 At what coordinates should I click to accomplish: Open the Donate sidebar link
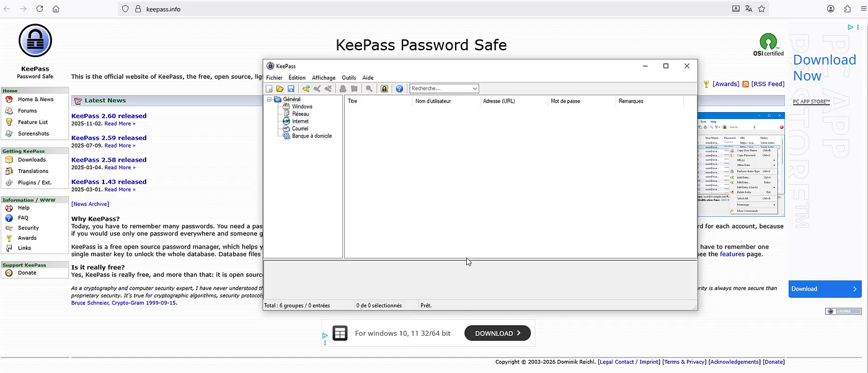(27, 273)
